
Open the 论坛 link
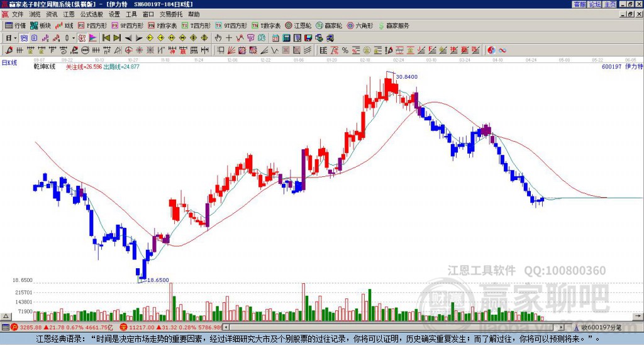(595, 4)
